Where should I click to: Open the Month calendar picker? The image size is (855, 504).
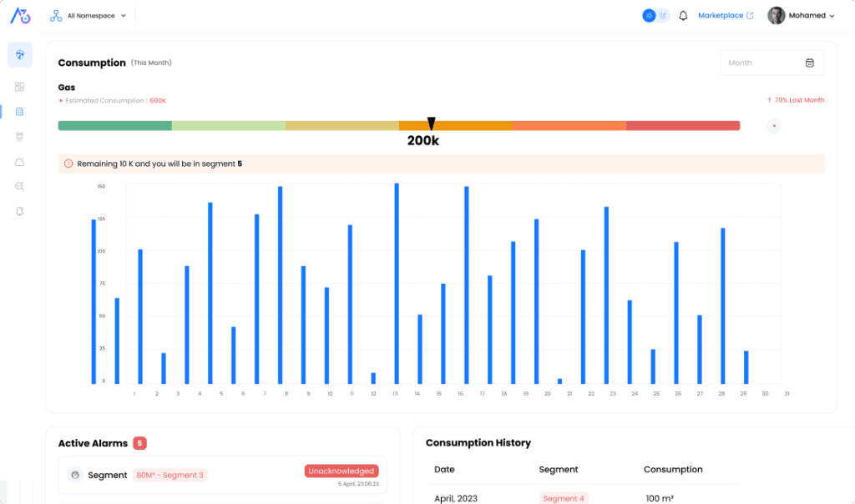(772, 63)
